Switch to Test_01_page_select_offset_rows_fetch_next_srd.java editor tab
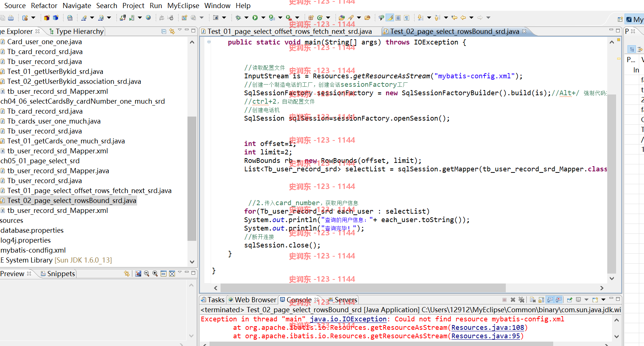The image size is (644, 346). [286, 31]
